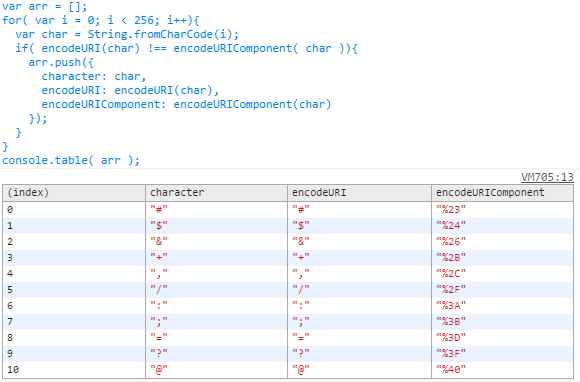Sort table by (index) column header
Screen dimensions: 580x382
pyautogui.click(x=74, y=193)
